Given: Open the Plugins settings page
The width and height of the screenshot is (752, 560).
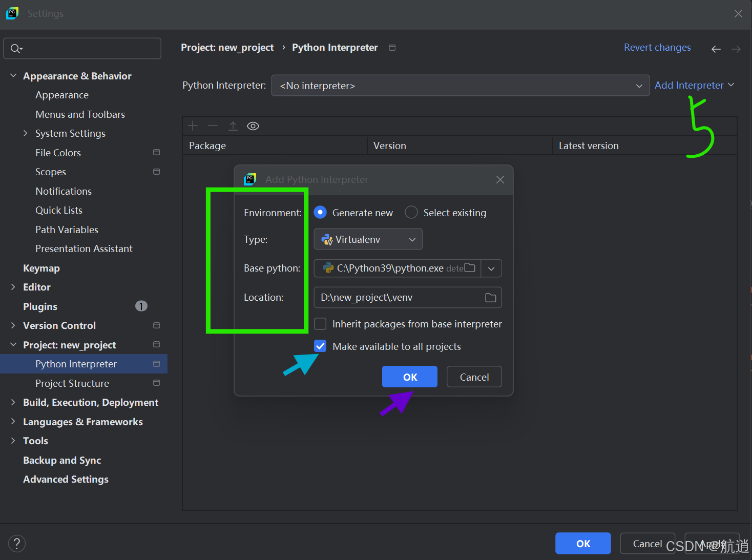Looking at the screenshot, I should 40,306.
